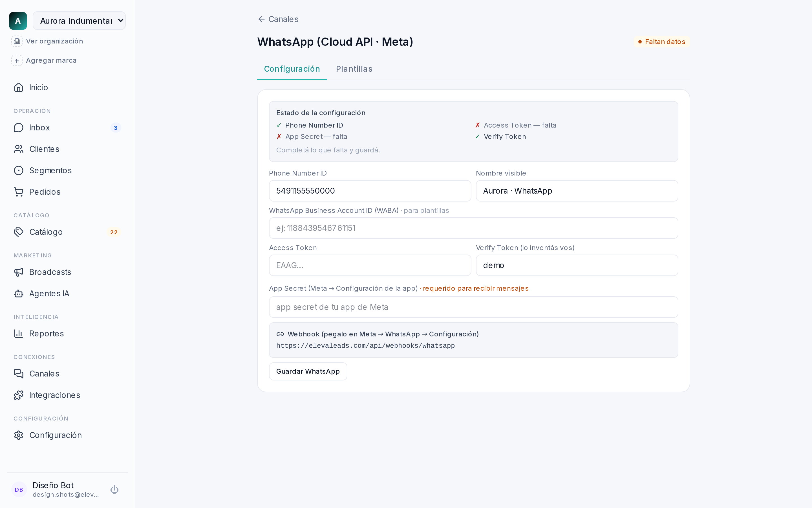Click the green check beside Verify Token
The image size is (812, 508).
point(477,137)
